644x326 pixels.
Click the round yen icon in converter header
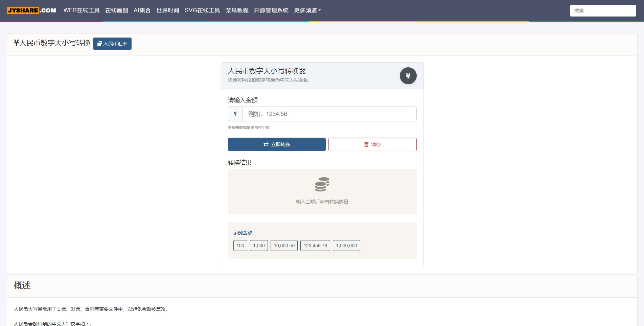coord(408,76)
